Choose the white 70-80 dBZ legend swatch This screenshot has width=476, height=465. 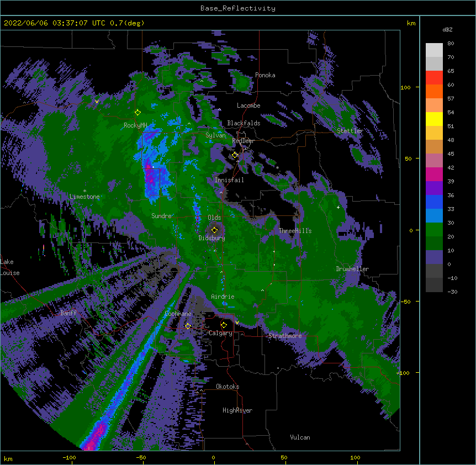coord(434,50)
